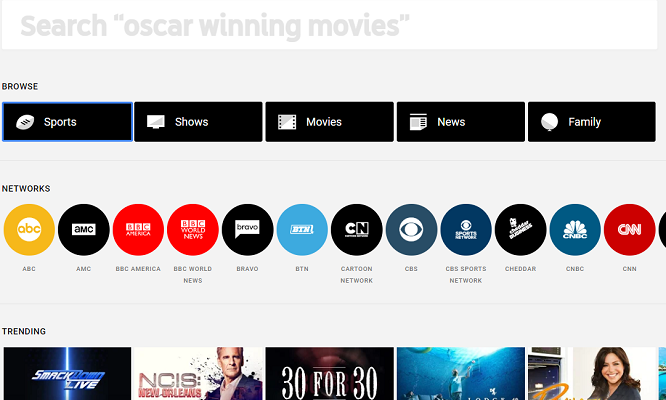The width and height of the screenshot is (666, 400).
Task: Select the BTN network logo
Action: pyautogui.click(x=302, y=230)
